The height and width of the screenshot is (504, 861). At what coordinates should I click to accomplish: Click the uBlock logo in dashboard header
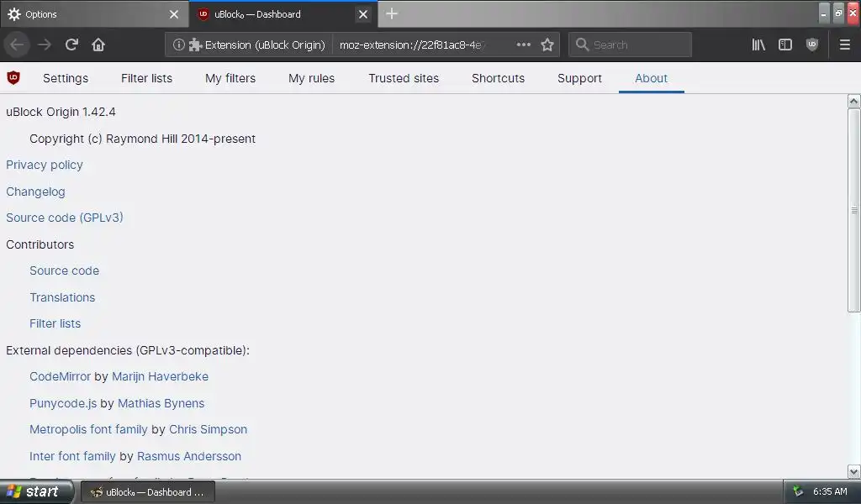tap(13, 78)
